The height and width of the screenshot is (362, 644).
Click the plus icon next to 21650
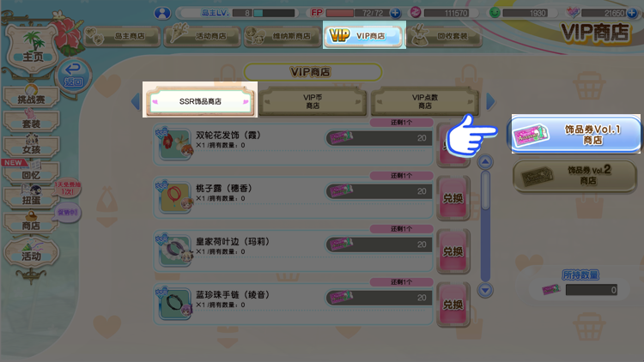click(x=632, y=13)
